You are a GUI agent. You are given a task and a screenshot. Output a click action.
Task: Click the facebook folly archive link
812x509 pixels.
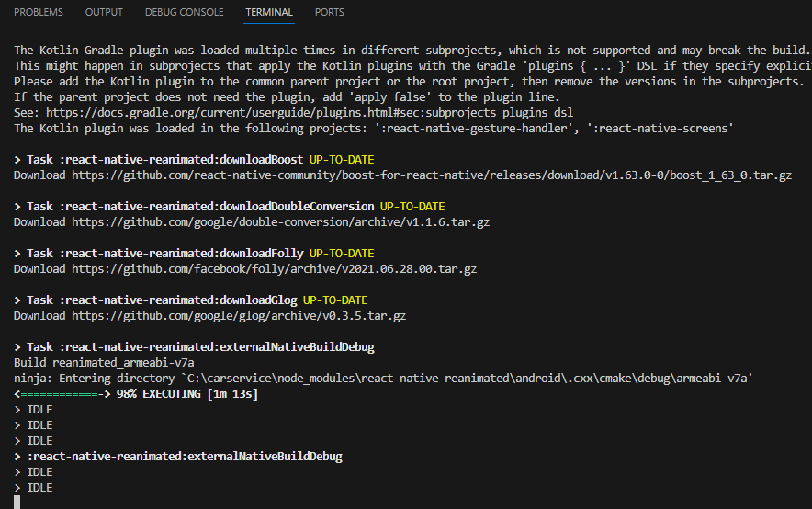(274, 269)
